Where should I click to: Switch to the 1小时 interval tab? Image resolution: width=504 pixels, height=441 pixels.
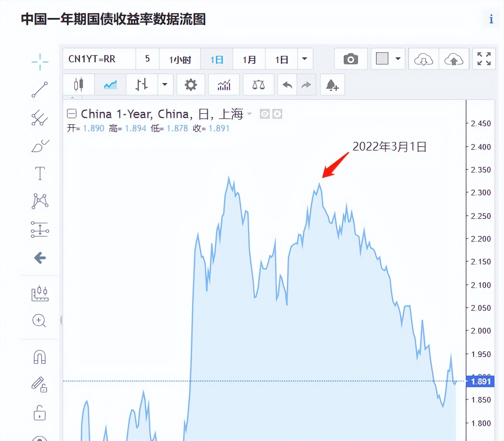coord(180,59)
